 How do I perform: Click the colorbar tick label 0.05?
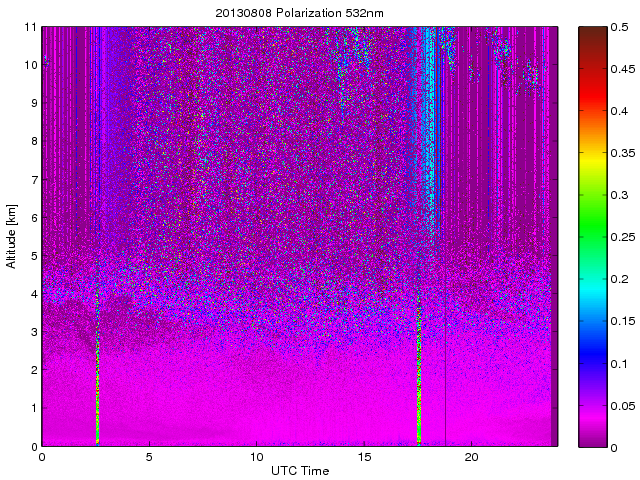624,404
